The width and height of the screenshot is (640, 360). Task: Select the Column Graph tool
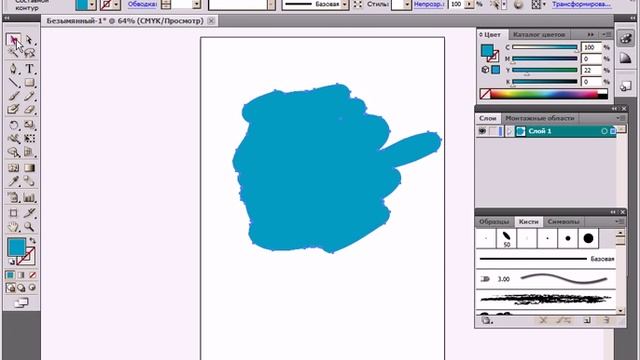pyautogui.click(x=29, y=198)
